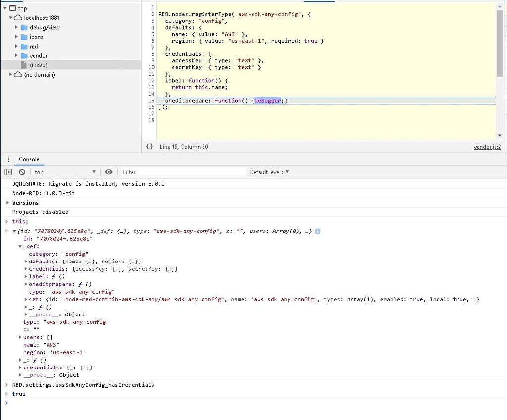This screenshot has width=507, height=420.
Task: Open the console sidebar icon
Action: [x=7, y=172]
